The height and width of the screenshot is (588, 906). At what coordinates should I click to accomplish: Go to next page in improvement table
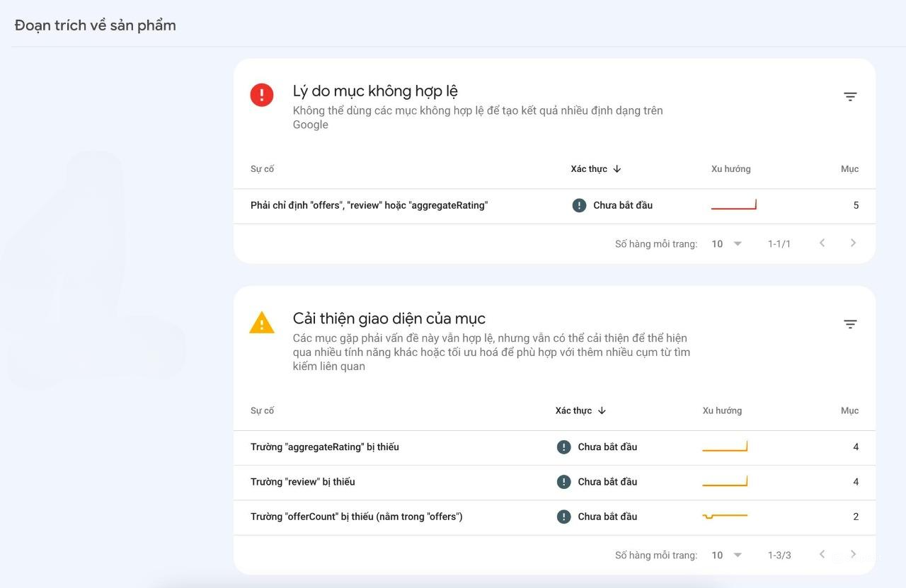coord(853,554)
